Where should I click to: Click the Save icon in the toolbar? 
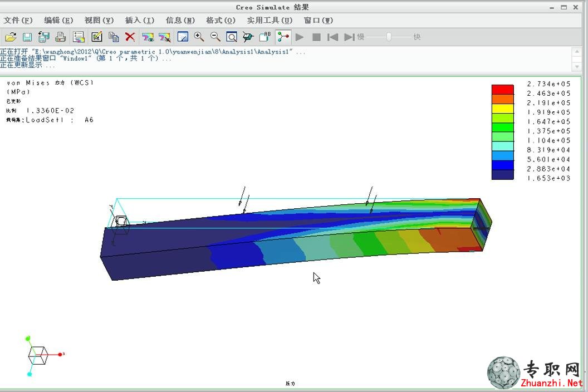point(27,37)
